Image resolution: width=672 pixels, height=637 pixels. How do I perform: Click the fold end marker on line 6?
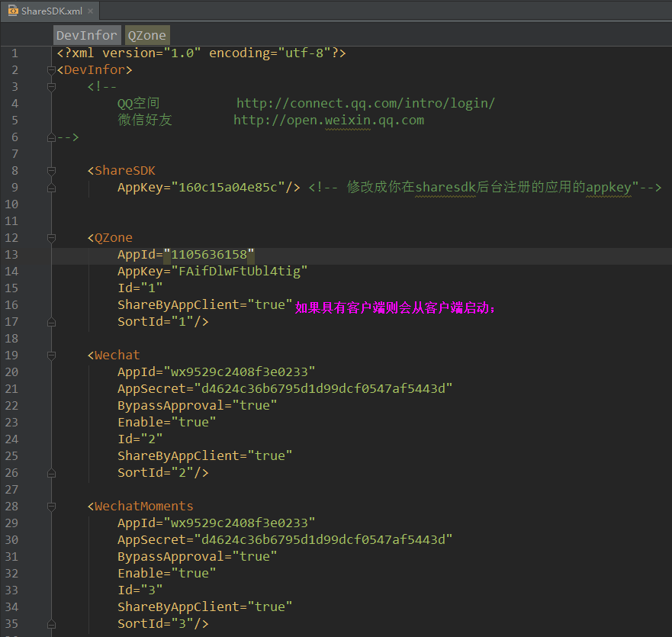[x=51, y=137]
